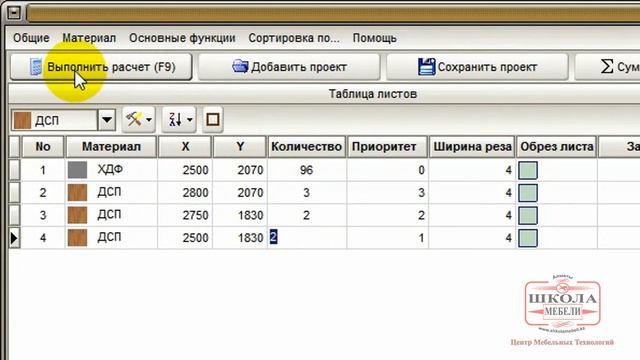Click the Приоритет column header
The image size is (640, 360).
click(x=387, y=147)
